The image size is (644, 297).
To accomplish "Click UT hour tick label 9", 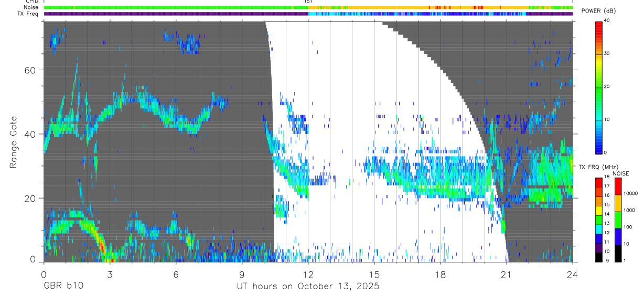I will click(x=242, y=274).
